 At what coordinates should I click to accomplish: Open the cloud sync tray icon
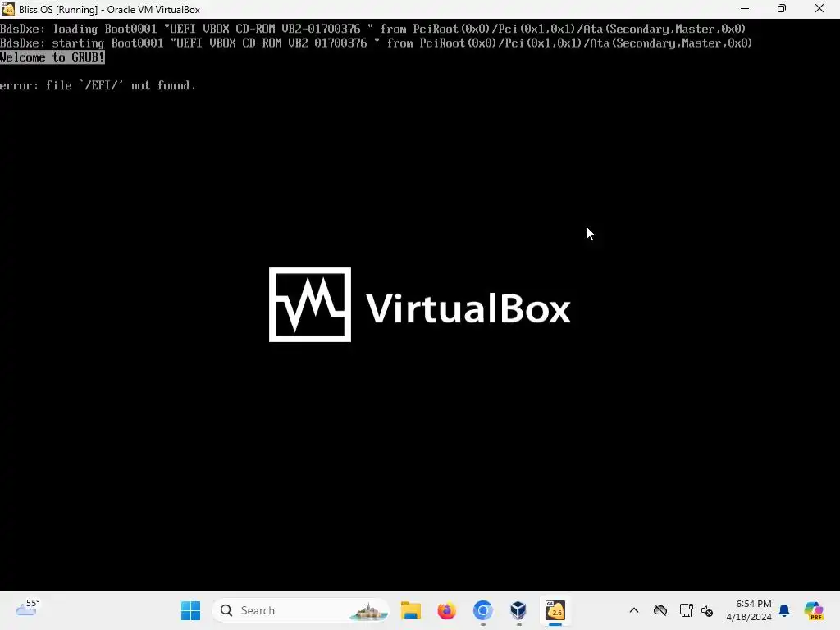click(660, 610)
